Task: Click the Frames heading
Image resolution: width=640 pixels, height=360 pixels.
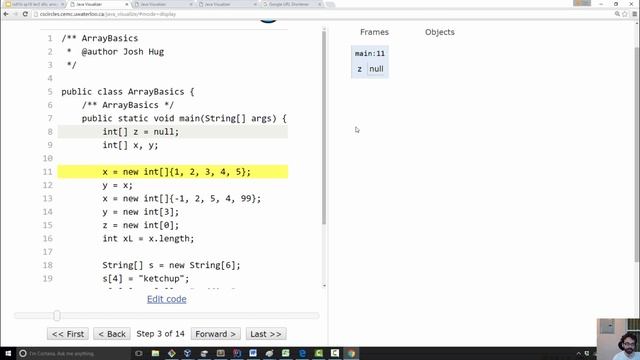Action: tap(374, 32)
